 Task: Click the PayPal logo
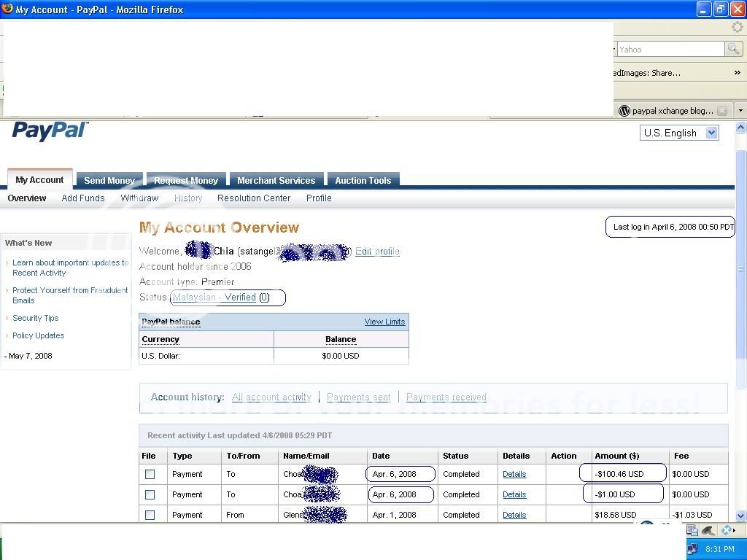coord(50,131)
